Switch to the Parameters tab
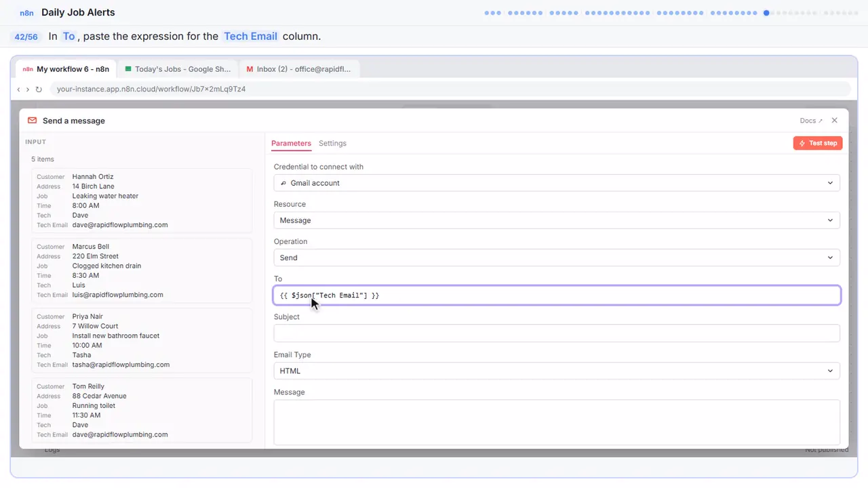 291,143
